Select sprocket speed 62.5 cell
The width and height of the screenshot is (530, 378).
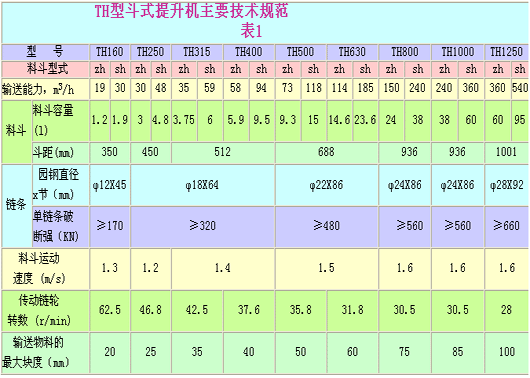tap(110, 310)
